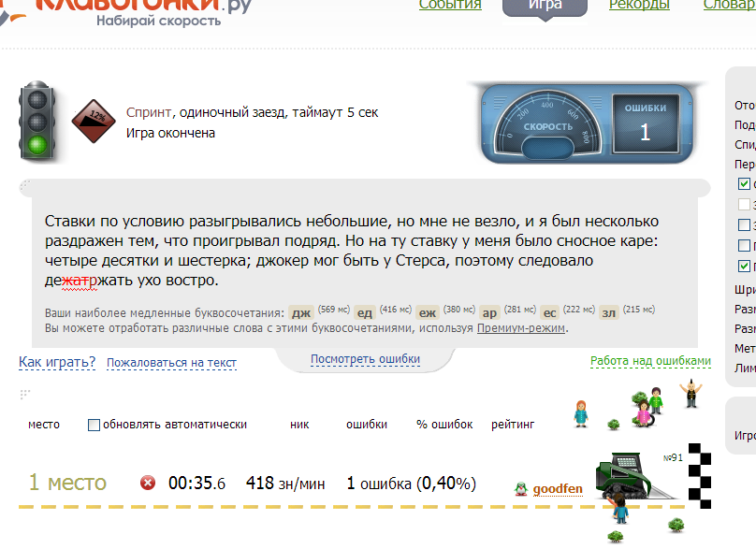756x549 pixels.
Task: Click the ес slow letter combination
Action: (x=549, y=312)
